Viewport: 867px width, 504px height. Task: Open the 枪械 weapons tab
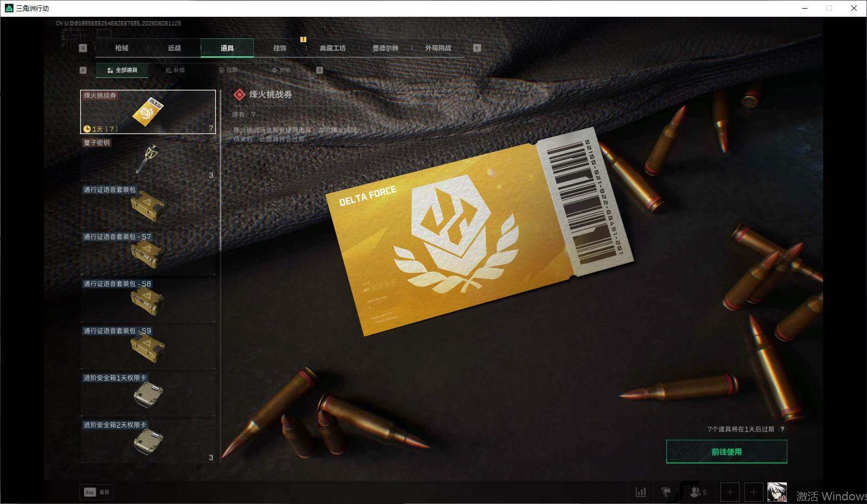pos(121,48)
